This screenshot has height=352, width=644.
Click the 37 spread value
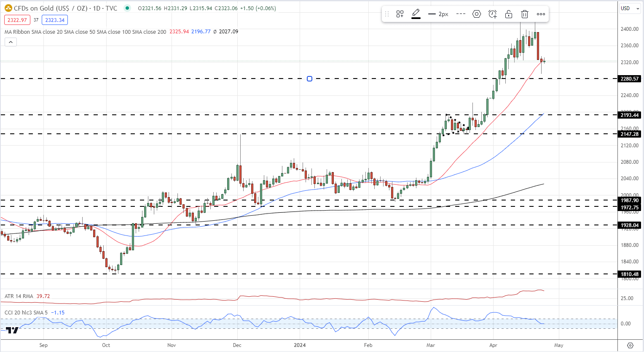(x=36, y=20)
